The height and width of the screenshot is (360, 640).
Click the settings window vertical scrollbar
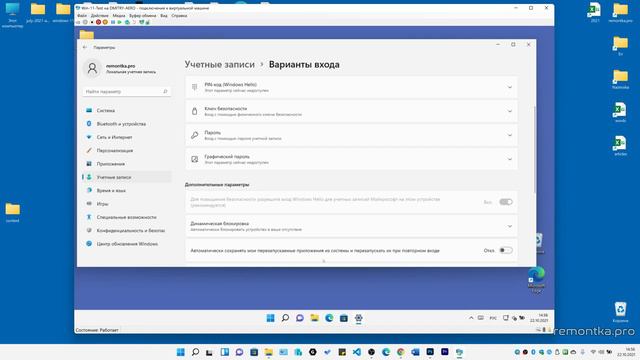pyautogui.click(x=535, y=149)
